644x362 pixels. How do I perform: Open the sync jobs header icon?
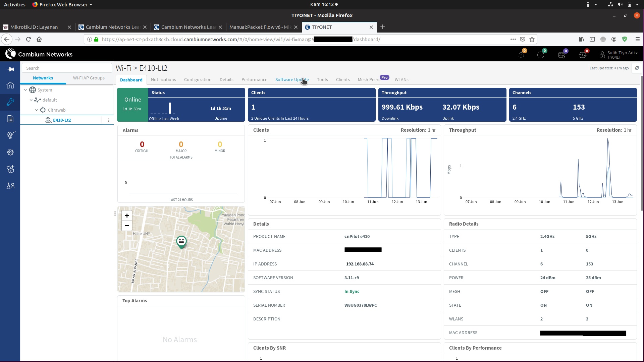pyautogui.click(x=583, y=55)
